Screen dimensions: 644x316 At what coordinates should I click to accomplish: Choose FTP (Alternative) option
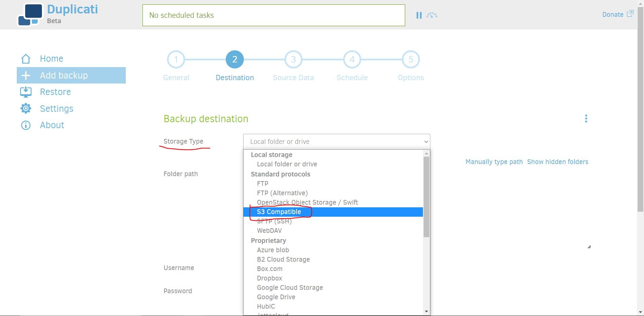(333, 193)
